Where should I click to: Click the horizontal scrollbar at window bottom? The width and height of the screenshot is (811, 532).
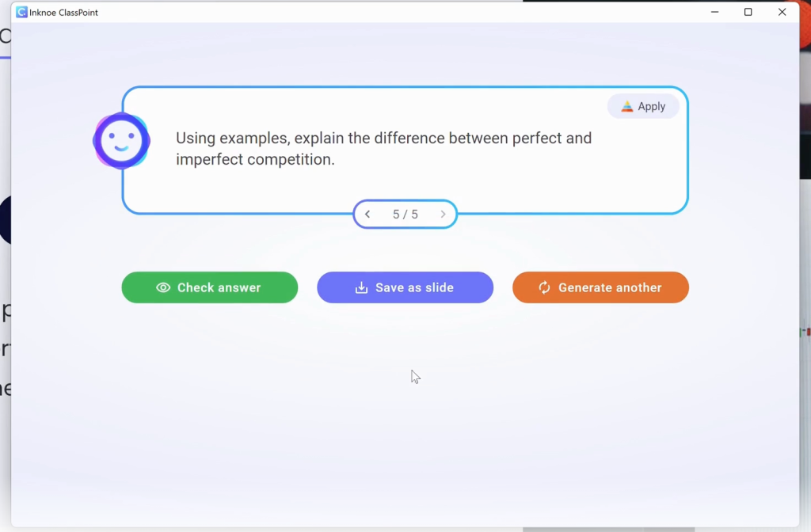point(609,530)
